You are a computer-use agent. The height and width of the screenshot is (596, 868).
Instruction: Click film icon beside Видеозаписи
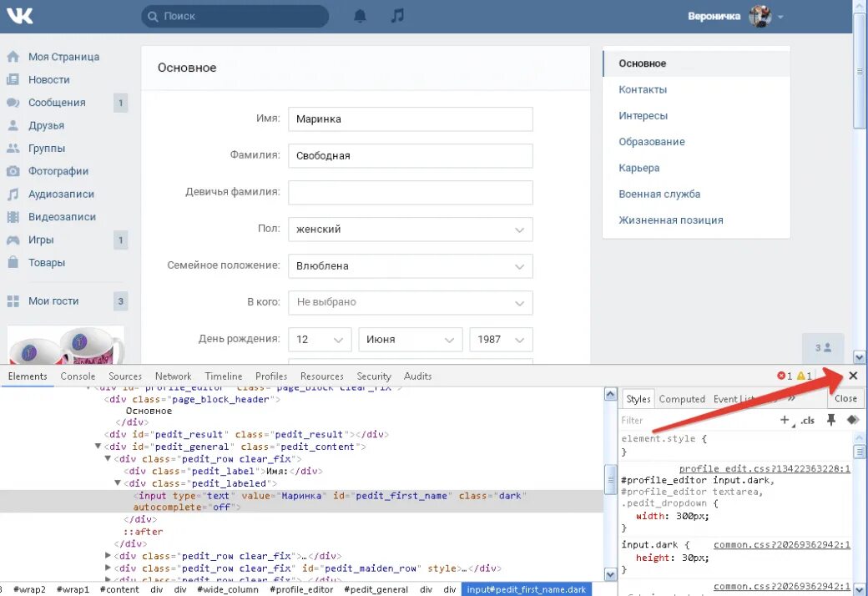coord(13,216)
